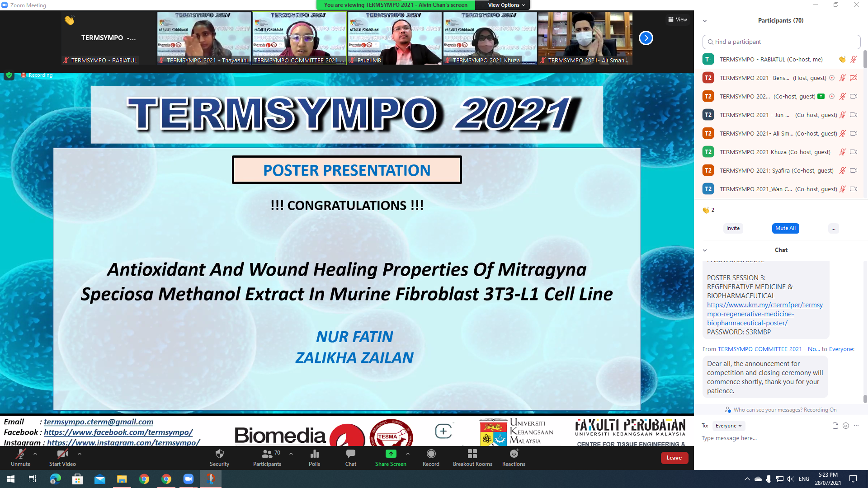Viewport: 868px width, 488px height.
Task: Toggle mute for participant Khuza
Action: pyautogui.click(x=842, y=152)
